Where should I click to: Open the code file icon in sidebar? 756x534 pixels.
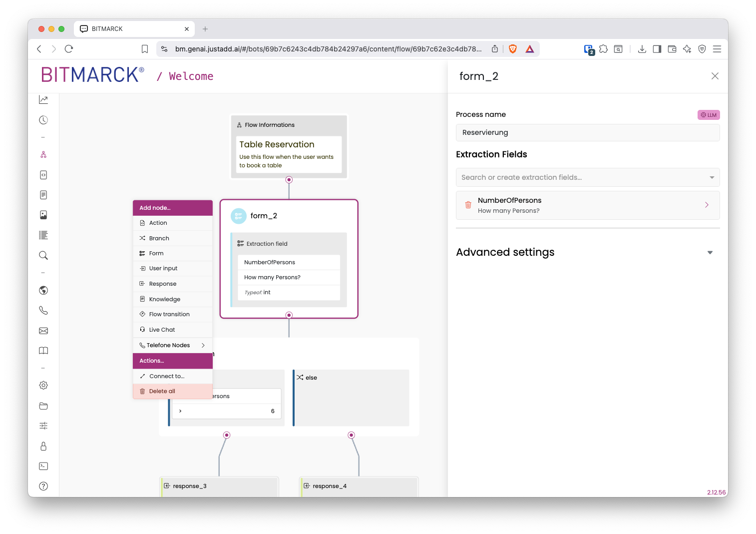(x=43, y=175)
